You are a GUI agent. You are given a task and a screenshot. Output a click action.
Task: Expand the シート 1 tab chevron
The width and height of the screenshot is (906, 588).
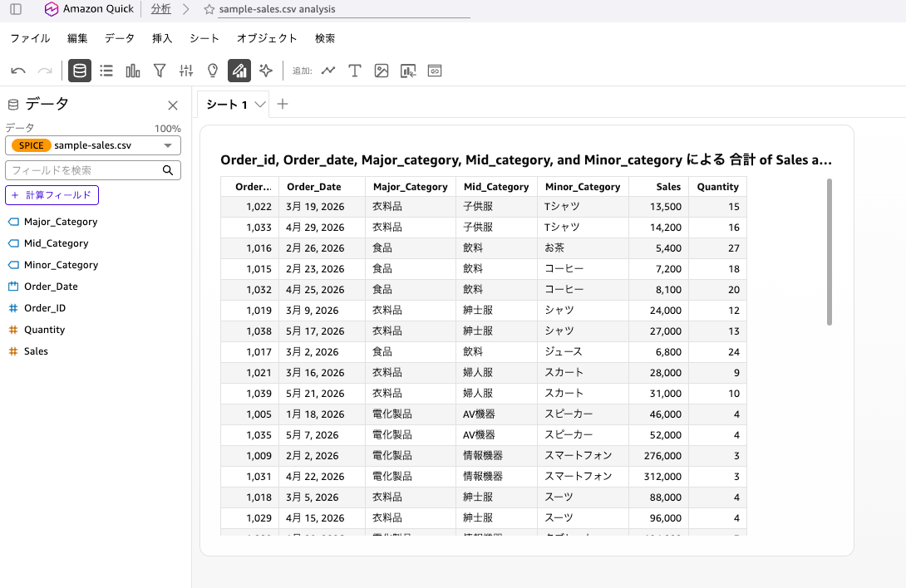point(260,105)
